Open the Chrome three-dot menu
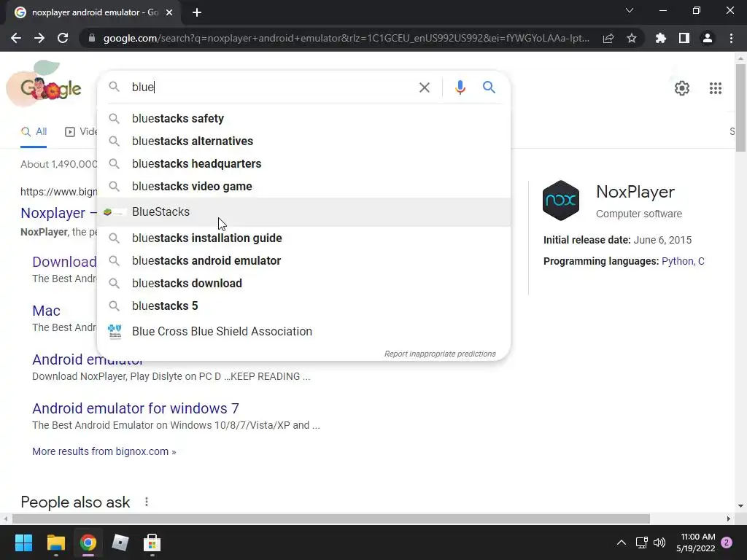Screen dimensions: 747x560 tap(731, 38)
